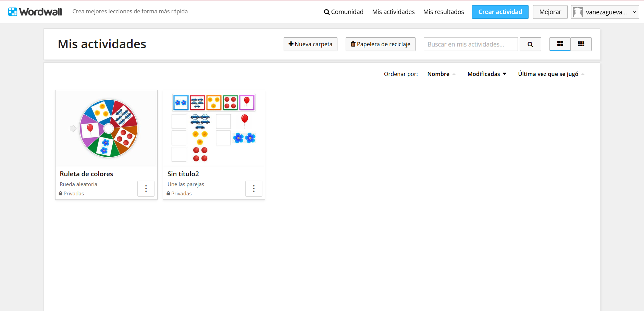Sort by Última vez que se jugó
Viewport: 644px width, 311px height.
point(551,74)
